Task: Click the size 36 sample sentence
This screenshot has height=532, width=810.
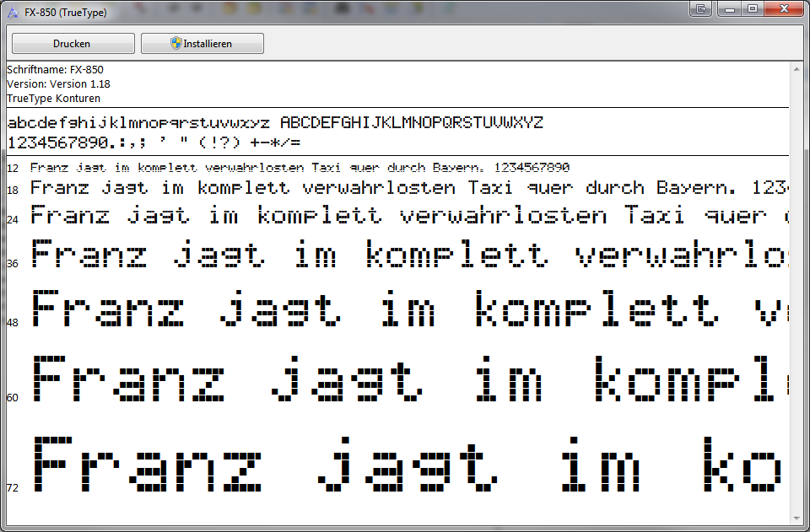Action: (x=410, y=254)
